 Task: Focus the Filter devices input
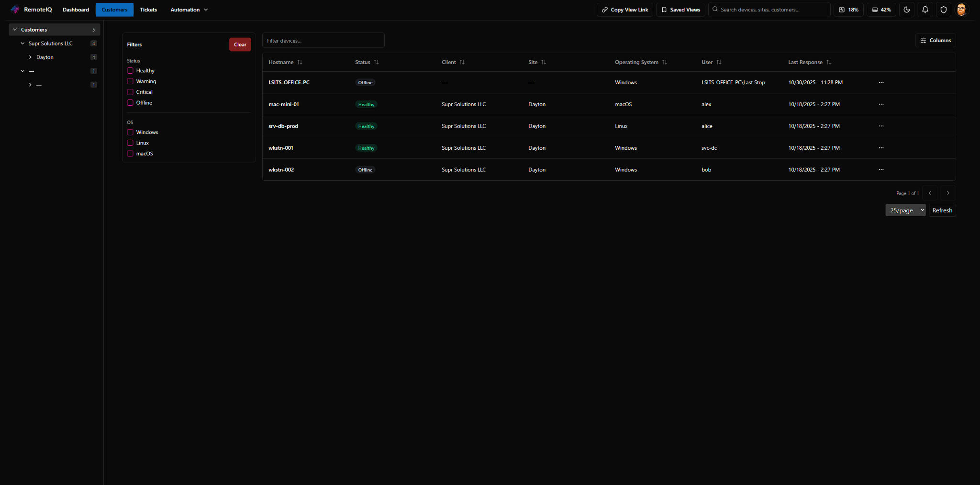323,41
